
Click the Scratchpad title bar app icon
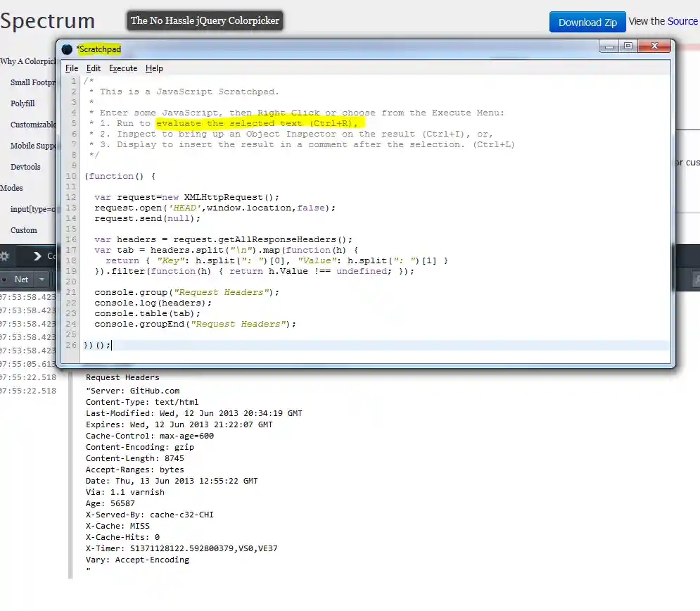pos(67,49)
